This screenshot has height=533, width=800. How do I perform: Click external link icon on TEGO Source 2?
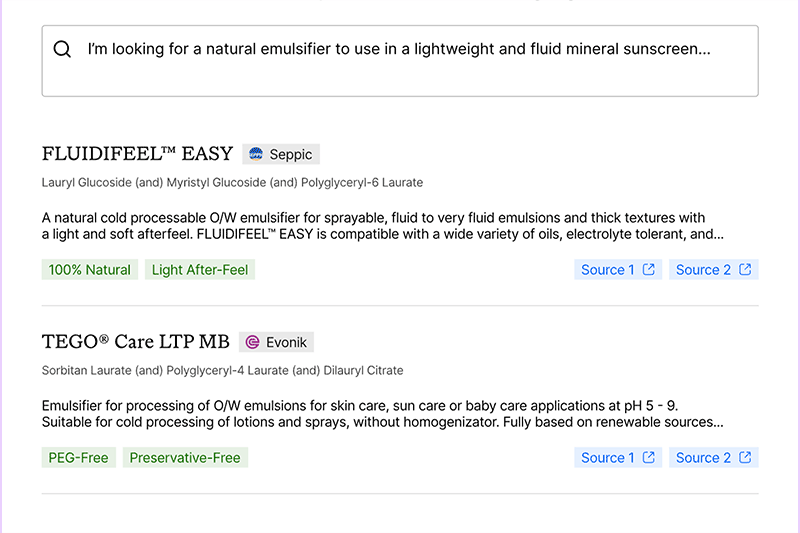pyautogui.click(x=745, y=457)
